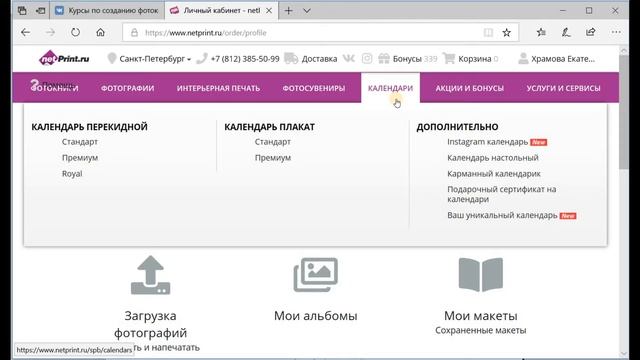Select Стандарт under Календарь плакат

point(273,142)
